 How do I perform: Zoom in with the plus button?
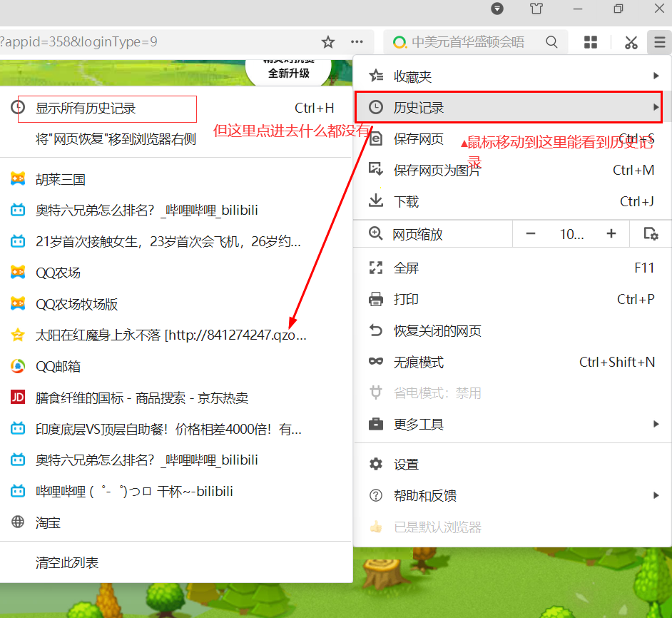coord(611,234)
